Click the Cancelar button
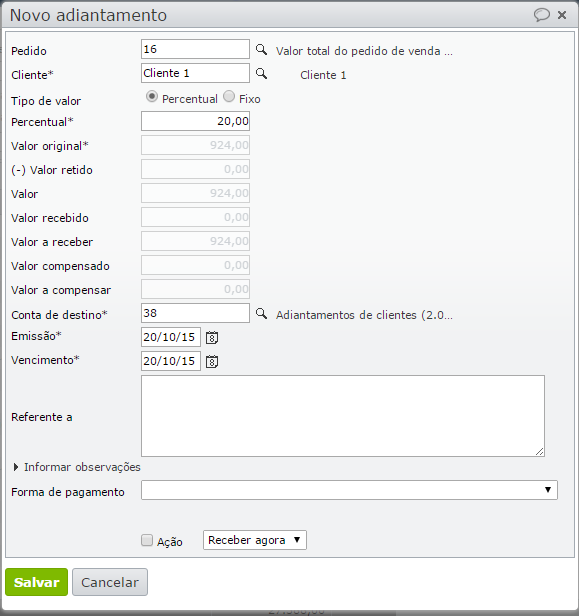This screenshot has width=579, height=616. [110, 582]
